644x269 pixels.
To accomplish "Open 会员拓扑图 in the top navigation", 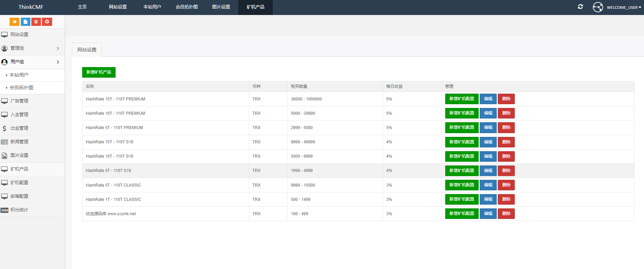I will (x=186, y=7).
